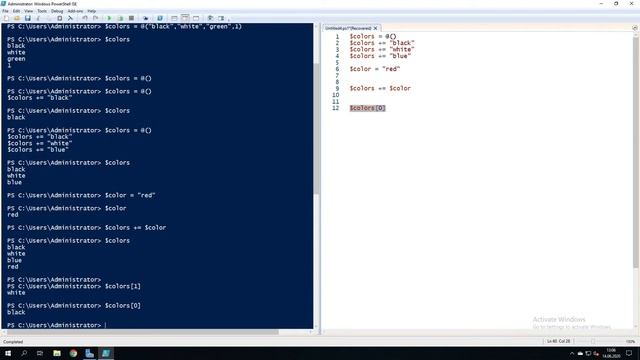Image resolution: width=640 pixels, height=360 pixels.
Task: Run the script with green play icon
Action: [109, 18]
